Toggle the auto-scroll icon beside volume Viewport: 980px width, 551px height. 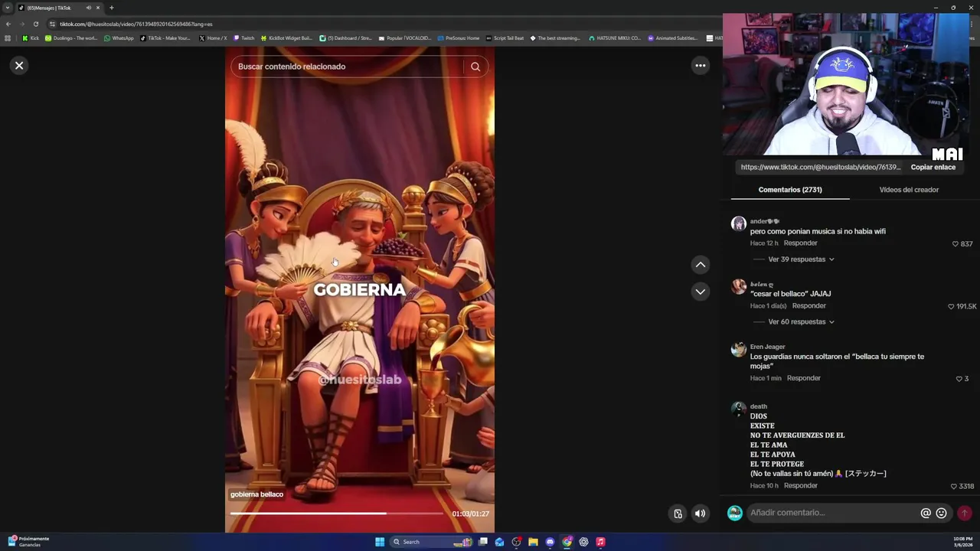pos(678,514)
